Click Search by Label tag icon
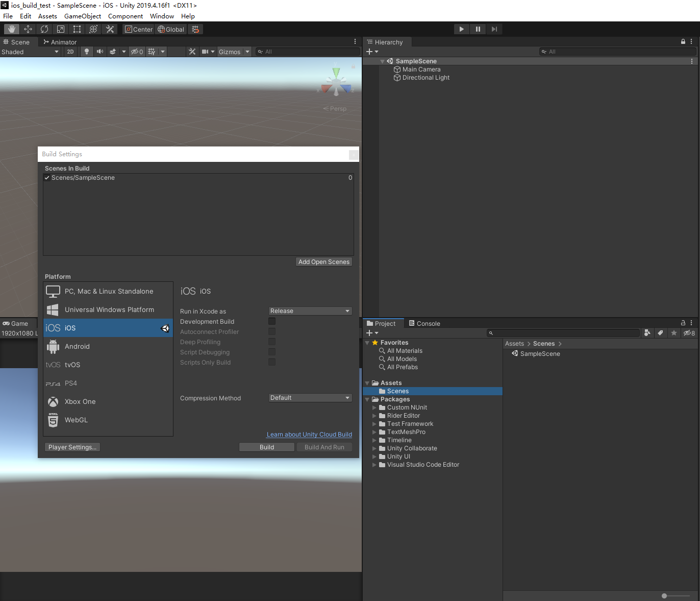Screen dimensions: 700x601 tap(661, 333)
